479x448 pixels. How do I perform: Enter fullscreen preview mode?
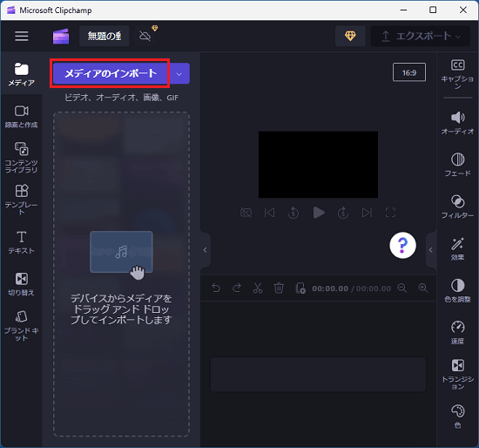pyautogui.click(x=390, y=213)
